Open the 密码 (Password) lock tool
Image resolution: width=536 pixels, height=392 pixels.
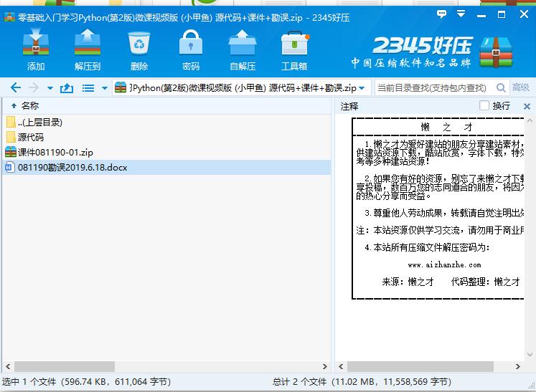tap(191, 49)
